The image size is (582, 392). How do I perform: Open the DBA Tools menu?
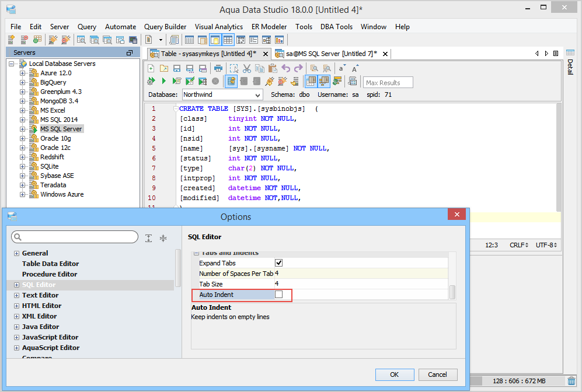tap(336, 27)
